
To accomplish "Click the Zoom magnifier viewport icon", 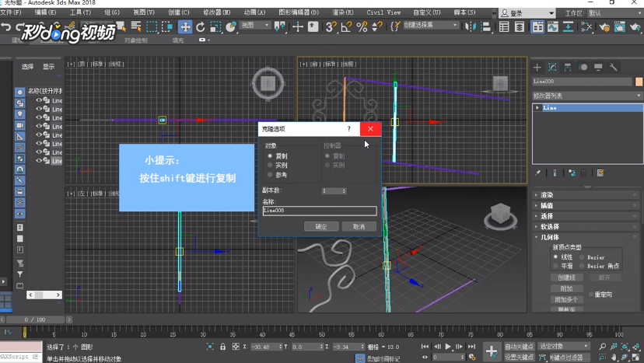I will [x=603, y=347].
